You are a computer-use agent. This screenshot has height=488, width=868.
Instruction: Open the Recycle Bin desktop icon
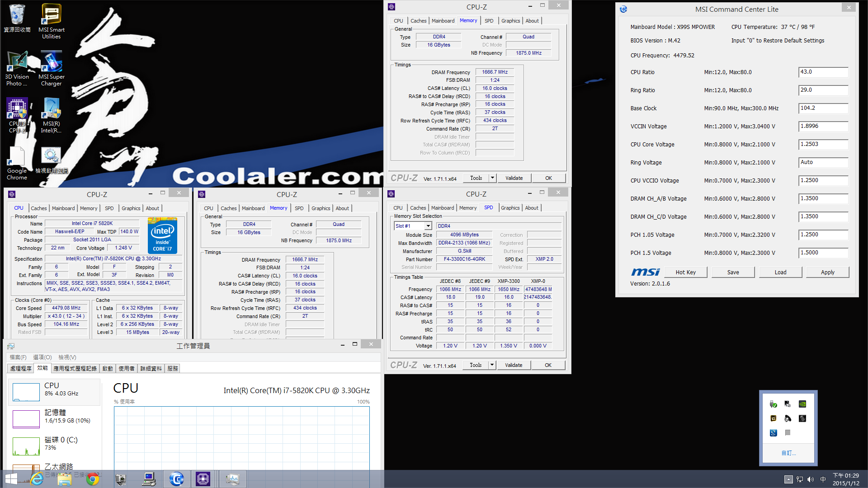(17, 18)
